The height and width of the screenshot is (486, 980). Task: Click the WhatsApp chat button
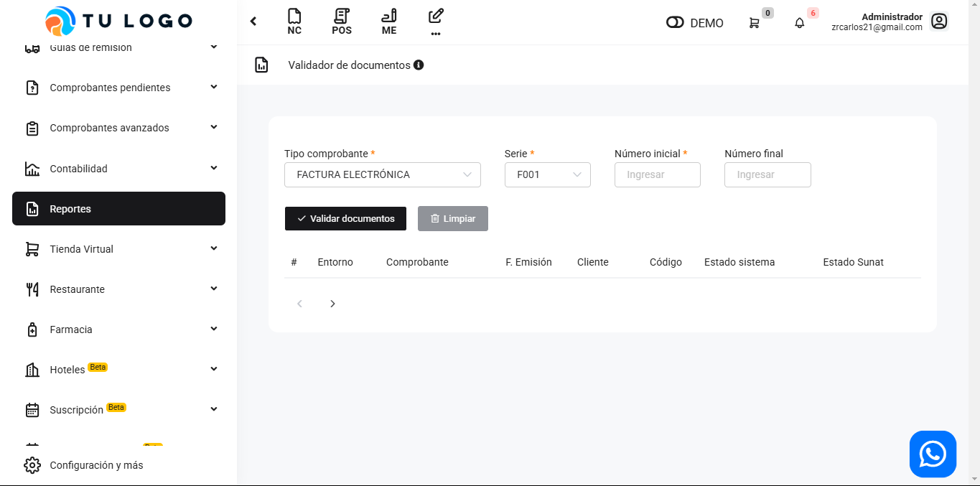tap(933, 454)
